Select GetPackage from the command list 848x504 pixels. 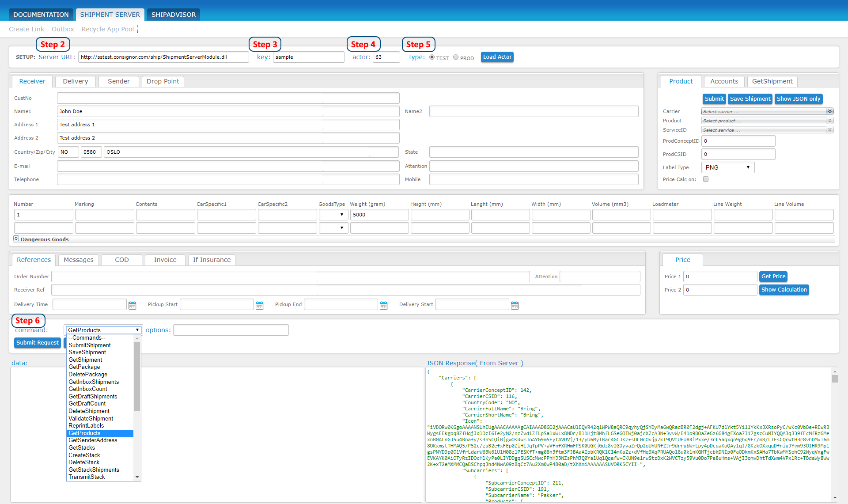[100, 367]
